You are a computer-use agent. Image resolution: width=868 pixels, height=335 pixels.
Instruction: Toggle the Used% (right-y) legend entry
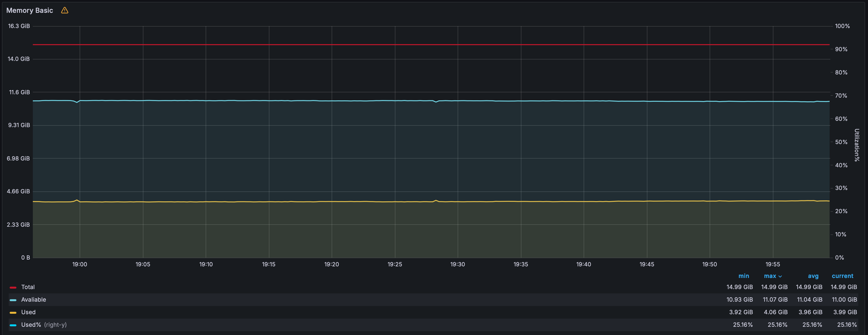pyautogui.click(x=44, y=325)
